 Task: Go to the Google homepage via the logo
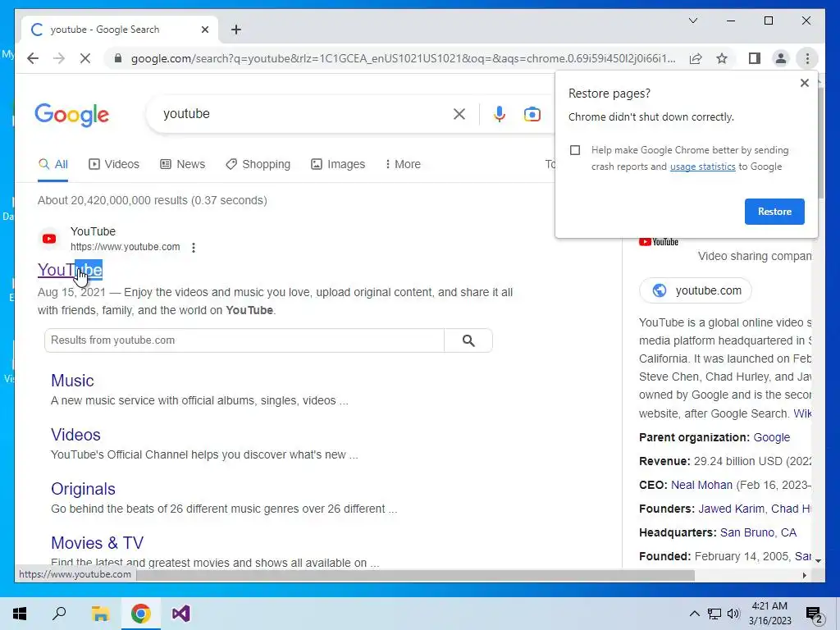[72, 115]
